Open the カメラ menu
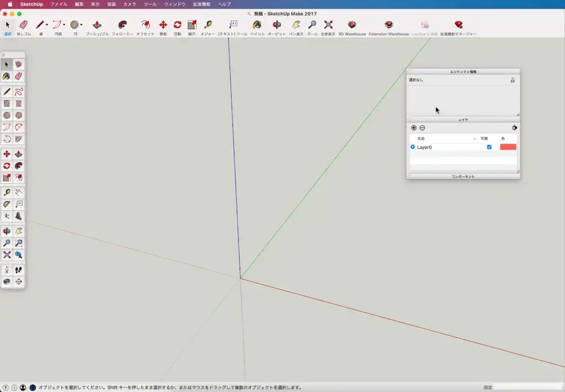The height and width of the screenshot is (392, 565). pyautogui.click(x=130, y=4)
